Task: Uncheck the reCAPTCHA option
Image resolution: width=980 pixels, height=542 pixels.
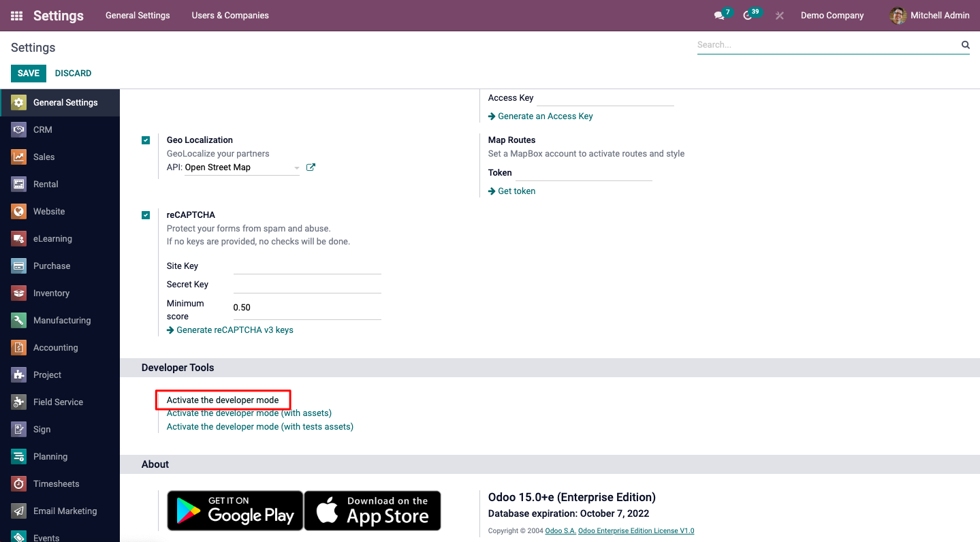Action: [145, 214]
